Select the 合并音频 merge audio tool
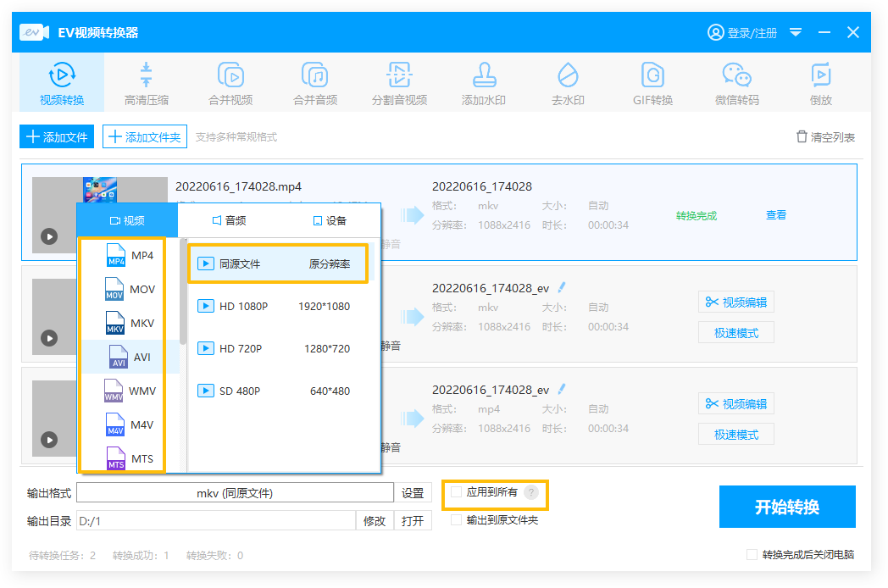Image resolution: width=888 pixels, height=588 pixels. click(315, 84)
